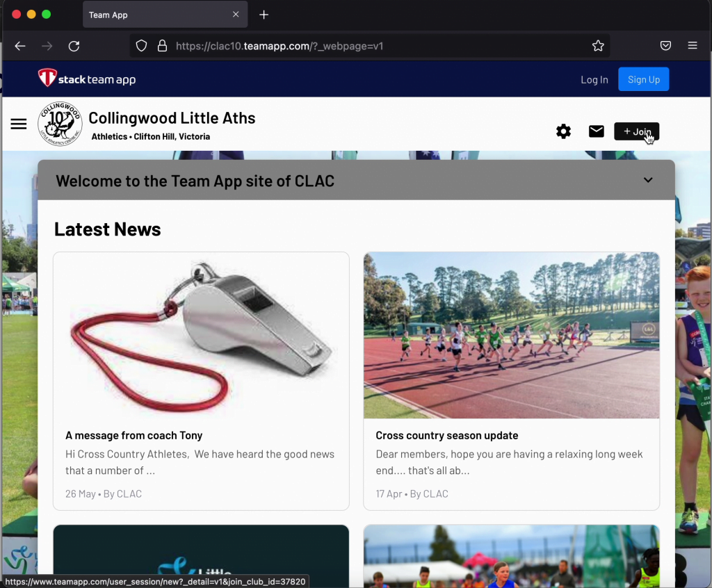Open the running track news thumbnail
Screen dimensions: 712x588
click(x=511, y=335)
